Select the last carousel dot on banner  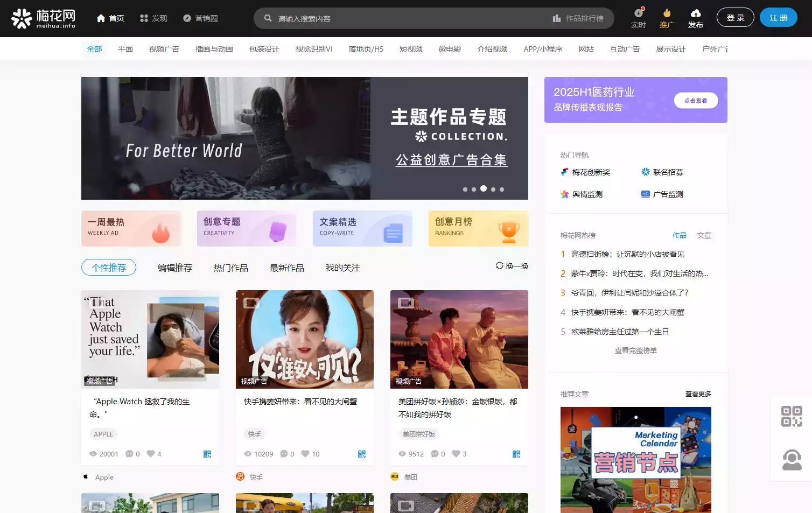pyautogui.click(x=502, y=189)
